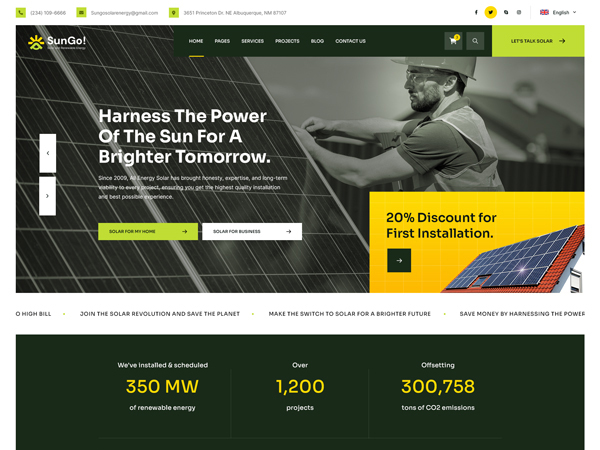Click the SunGo! logo
This screenshot has height=450, width=600.
[57, 42]
